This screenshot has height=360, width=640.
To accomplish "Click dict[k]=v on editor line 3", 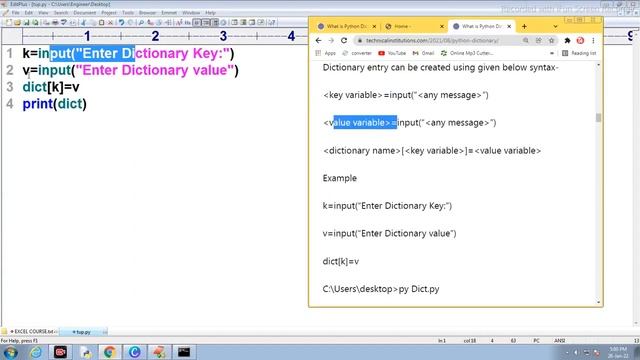I will click(x=51, y=87).
